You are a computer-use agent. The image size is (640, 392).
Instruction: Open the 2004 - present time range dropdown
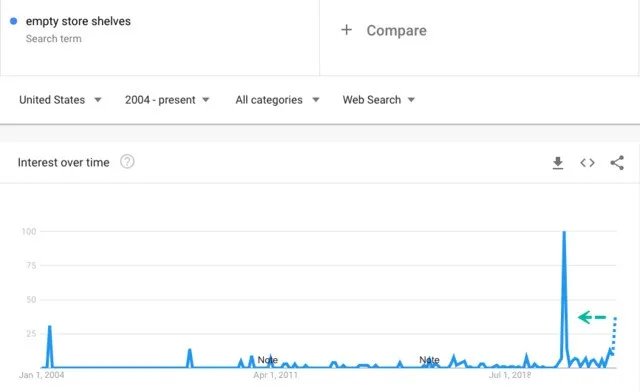point(167,100)
